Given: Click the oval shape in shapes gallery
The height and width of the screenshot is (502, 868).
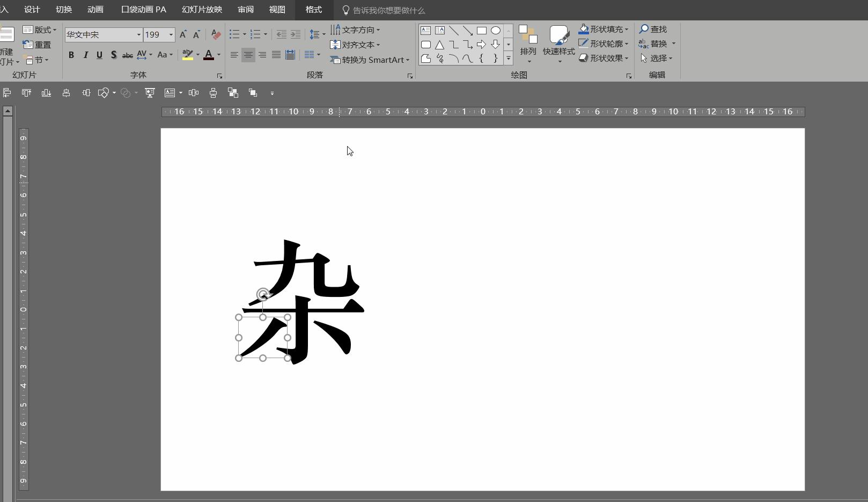Looking at the screenshot, I should point(495,31).
